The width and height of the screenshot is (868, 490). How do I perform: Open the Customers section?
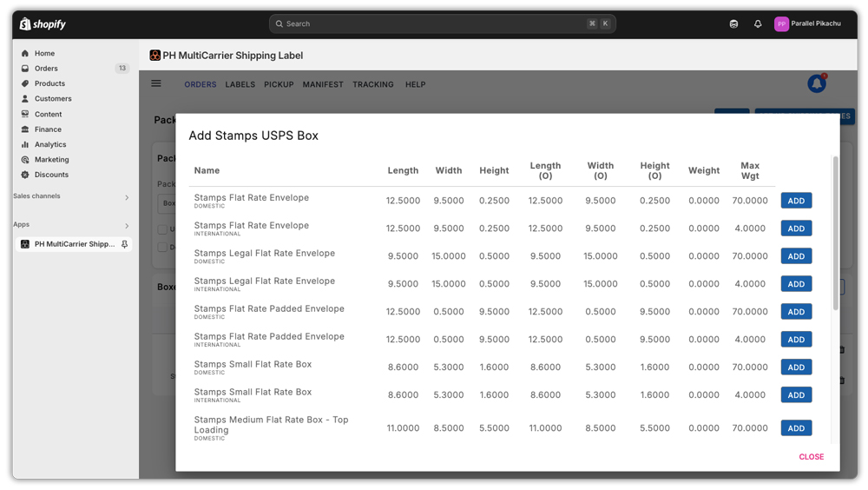[53, 99]
